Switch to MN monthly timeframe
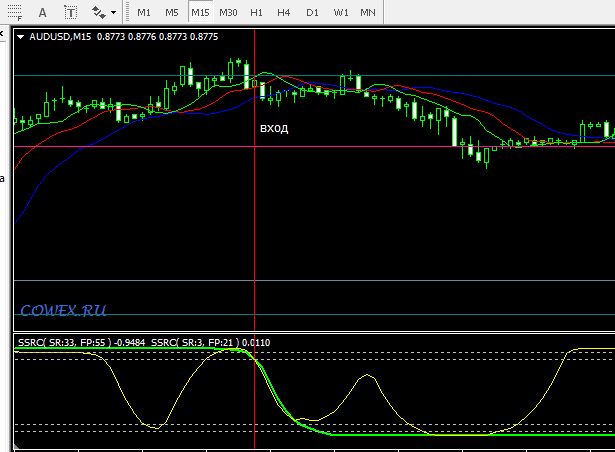615x452 pixels. pyautogui.click(x=368, y=13)
